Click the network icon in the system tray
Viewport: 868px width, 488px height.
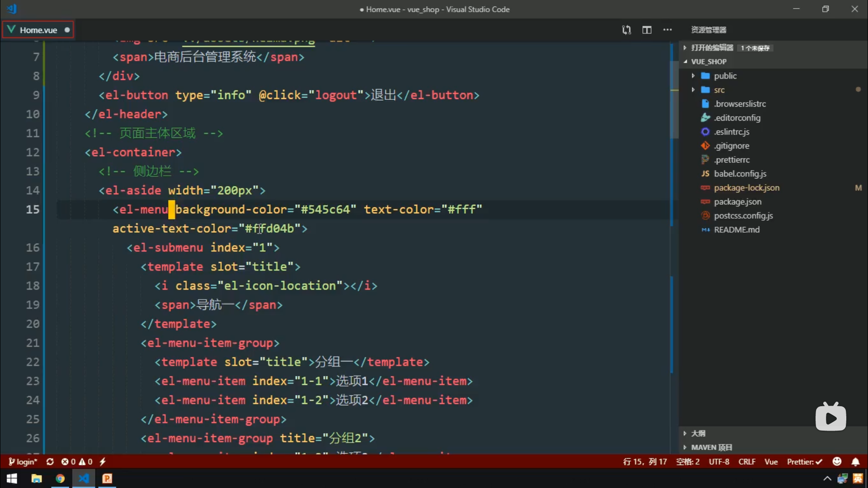[x=843, y=479]
